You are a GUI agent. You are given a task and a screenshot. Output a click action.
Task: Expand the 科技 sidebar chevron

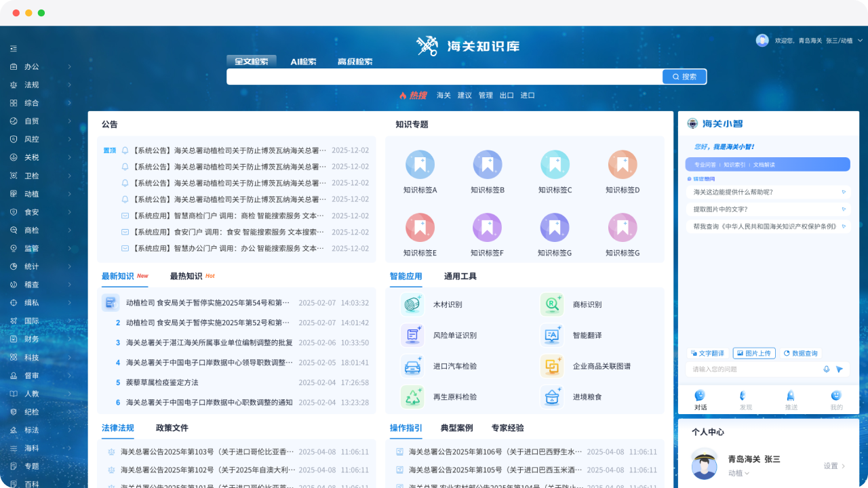(69, 357)
